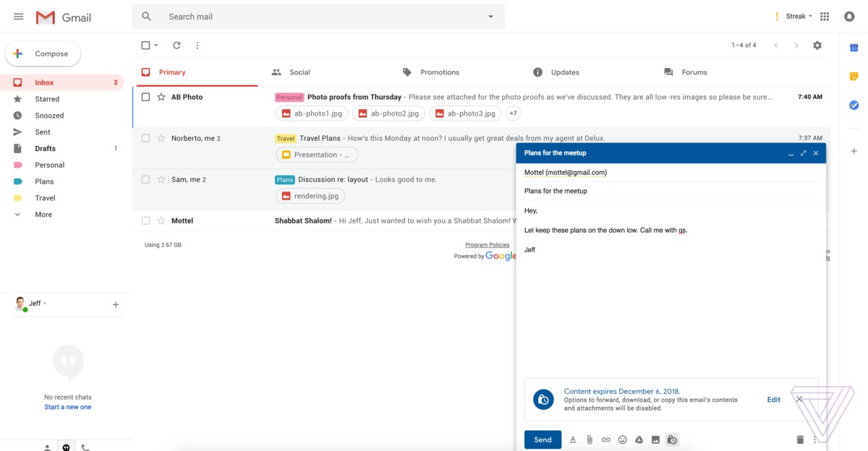
Task: Open Google Keep in the right sidebar
Action: click(x=854, y=74)
